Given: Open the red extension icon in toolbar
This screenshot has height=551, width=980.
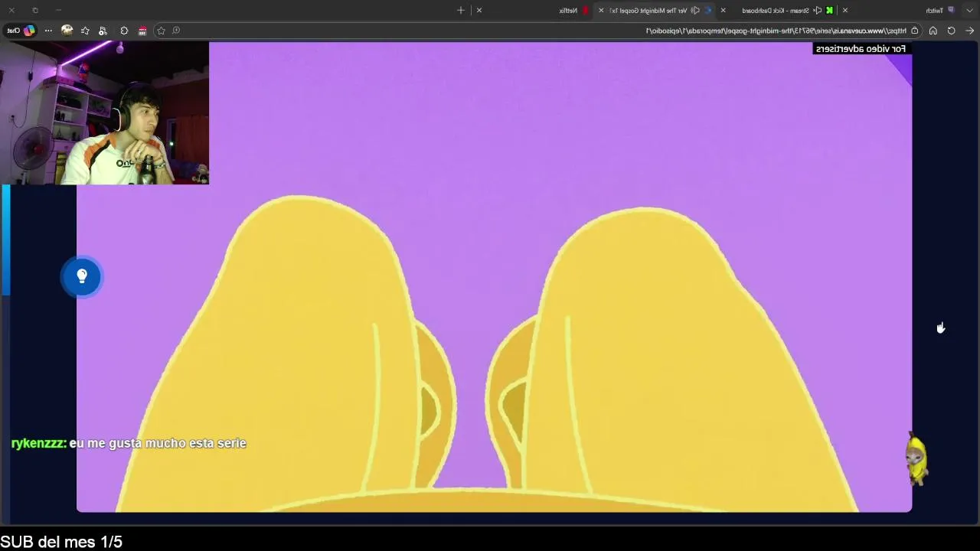Looking at the screenshot, I should coord(142,31).
